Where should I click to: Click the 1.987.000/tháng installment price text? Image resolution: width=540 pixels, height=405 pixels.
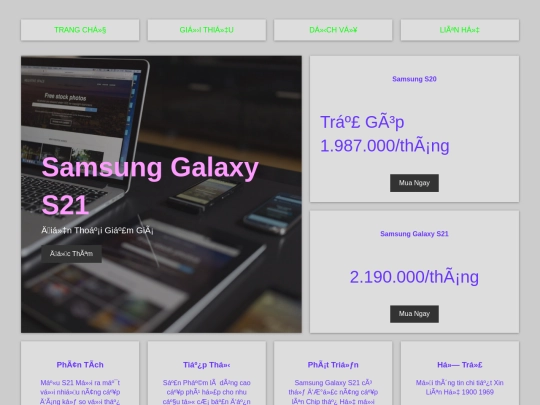point(385,134)
